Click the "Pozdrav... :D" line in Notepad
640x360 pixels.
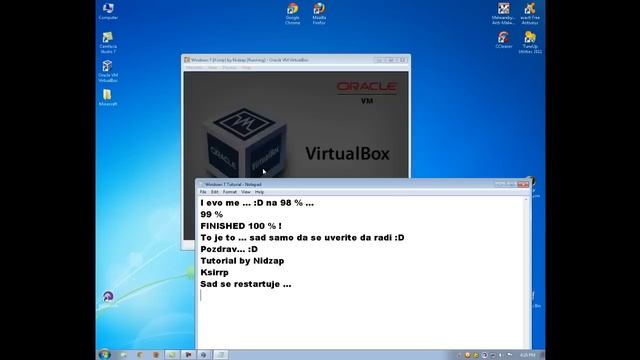pyautogui.click(x=229, y=249)
